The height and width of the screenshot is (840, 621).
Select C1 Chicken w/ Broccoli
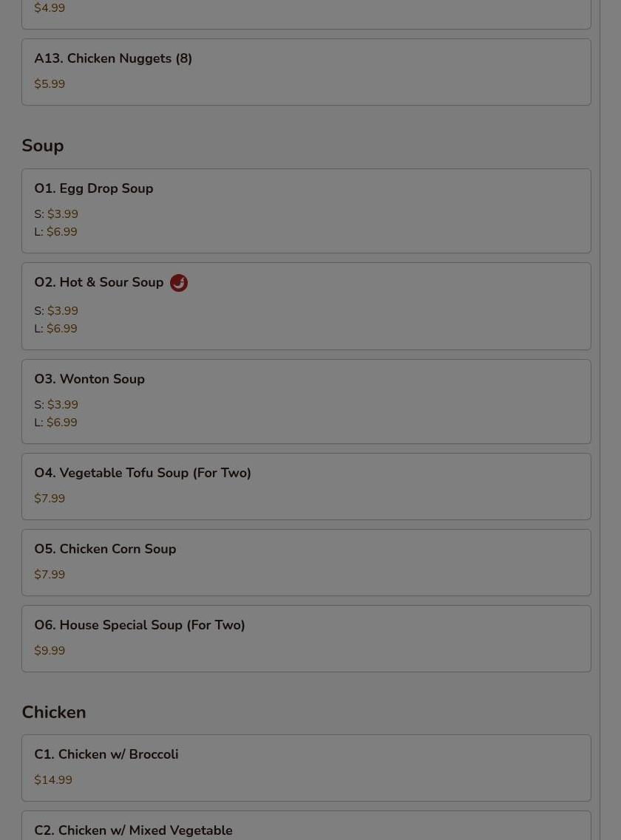[x=106, y=755]
